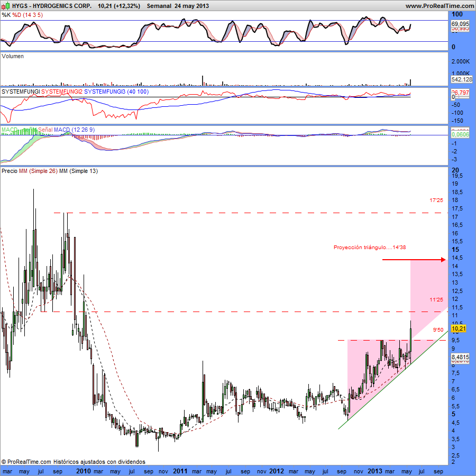Click the yellow current price tag 10,21
The height and width of the screenshot is (476, 476).
459,328
